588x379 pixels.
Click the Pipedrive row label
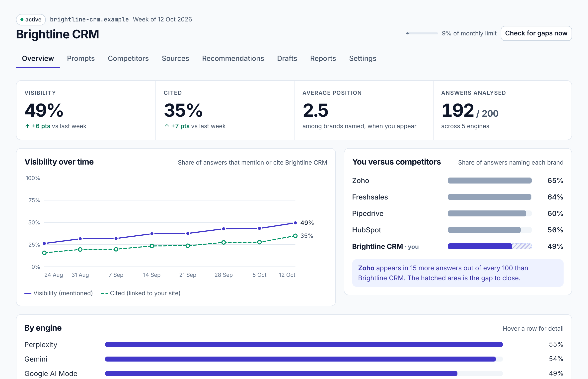pos(368,213)
